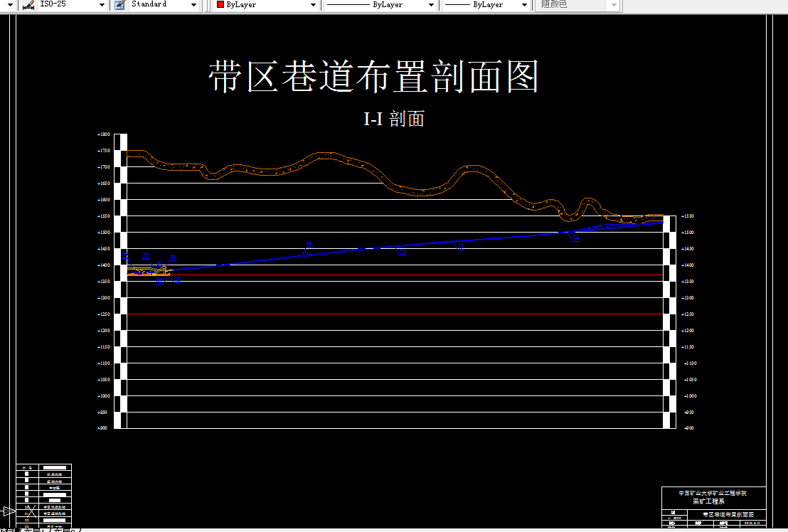Image resolution: width=788 pixels, height=532 pixels.
Task: Select the +1800 elevation label
Action: [104, 134]
